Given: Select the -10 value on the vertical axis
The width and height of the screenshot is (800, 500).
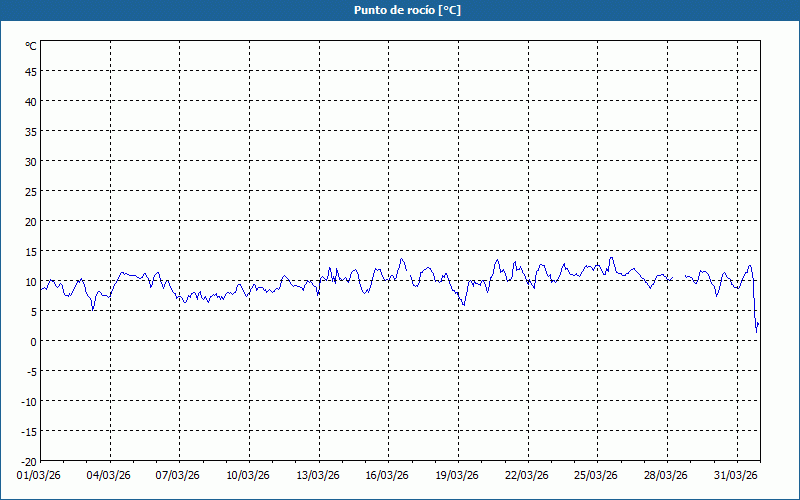Looking at the screenshot, I should [x=29, y=401].
